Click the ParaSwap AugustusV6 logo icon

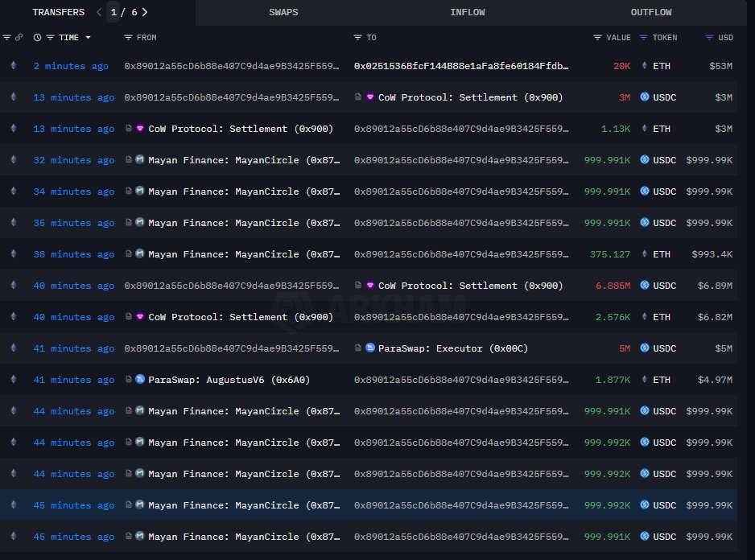point(139,379)
